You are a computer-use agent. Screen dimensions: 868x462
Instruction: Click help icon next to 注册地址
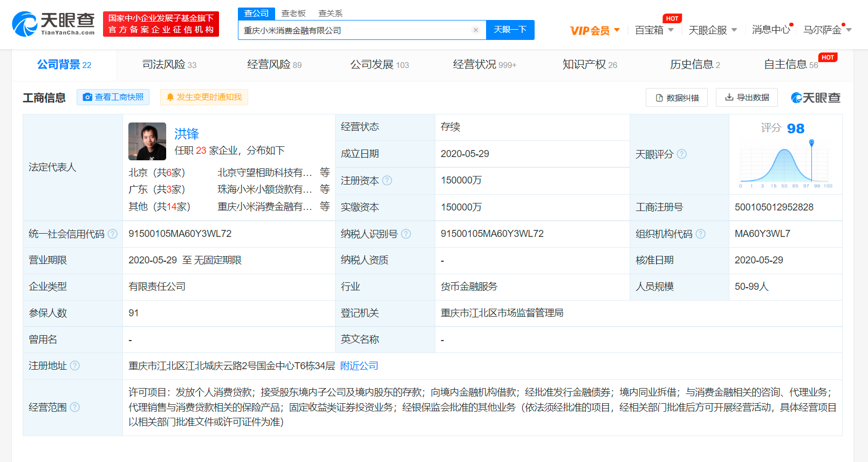click(x=75, y=365)
